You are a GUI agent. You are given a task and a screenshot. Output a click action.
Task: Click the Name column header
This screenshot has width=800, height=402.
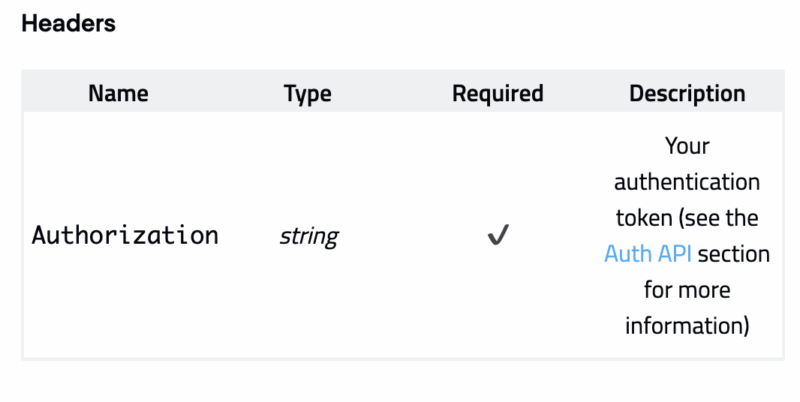pyautogui.click(x=118, y=94)
